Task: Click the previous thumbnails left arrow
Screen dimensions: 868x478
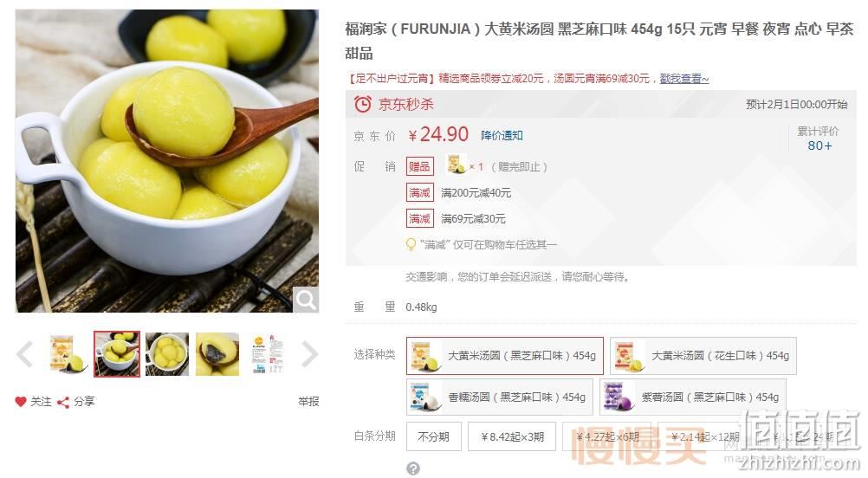Action: pos(24,354)
